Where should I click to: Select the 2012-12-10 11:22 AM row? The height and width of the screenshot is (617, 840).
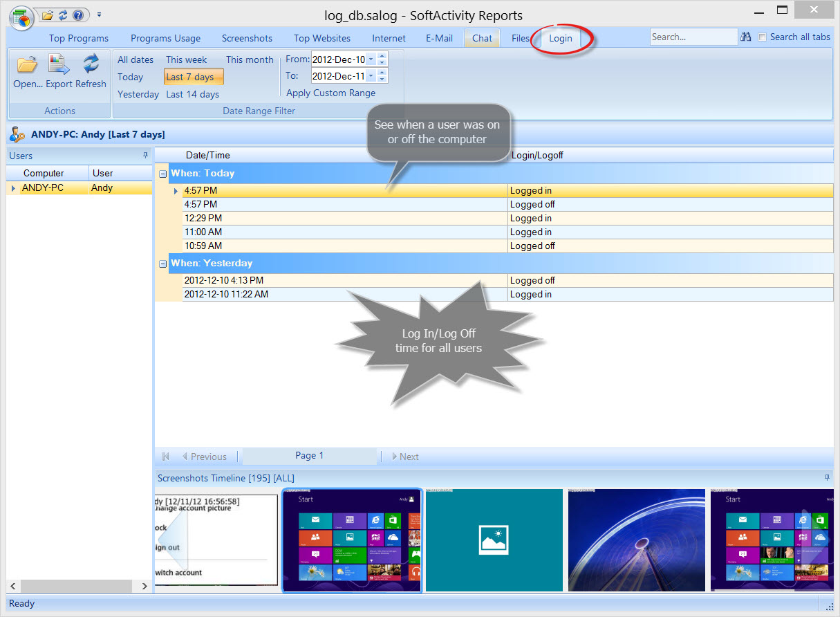click(507, 294)
